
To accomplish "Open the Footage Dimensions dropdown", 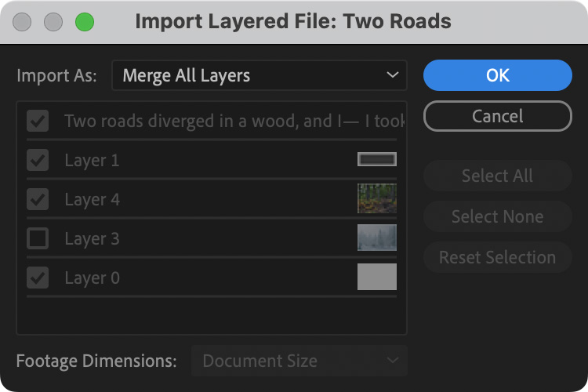I will click(x=299, y=361).
